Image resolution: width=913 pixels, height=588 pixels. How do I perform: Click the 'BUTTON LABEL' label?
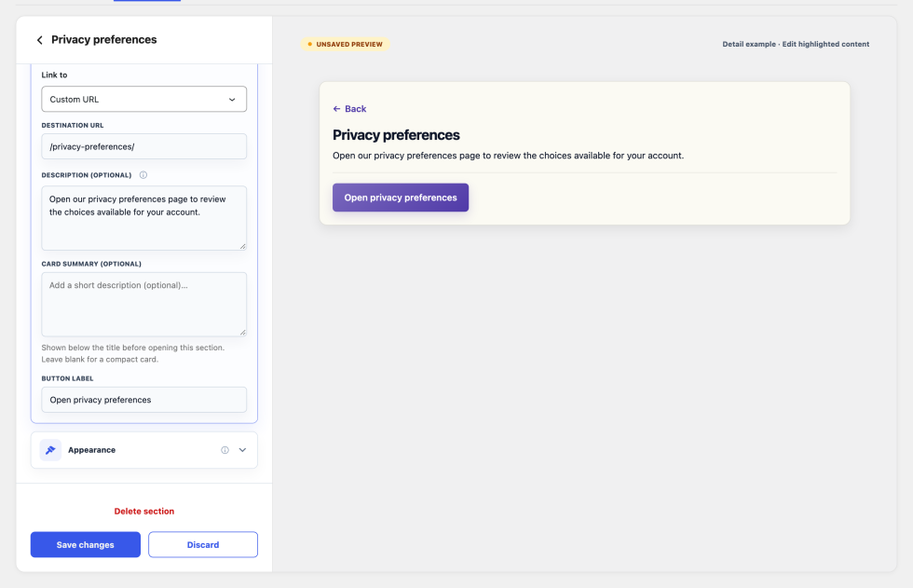coord(67,378)
